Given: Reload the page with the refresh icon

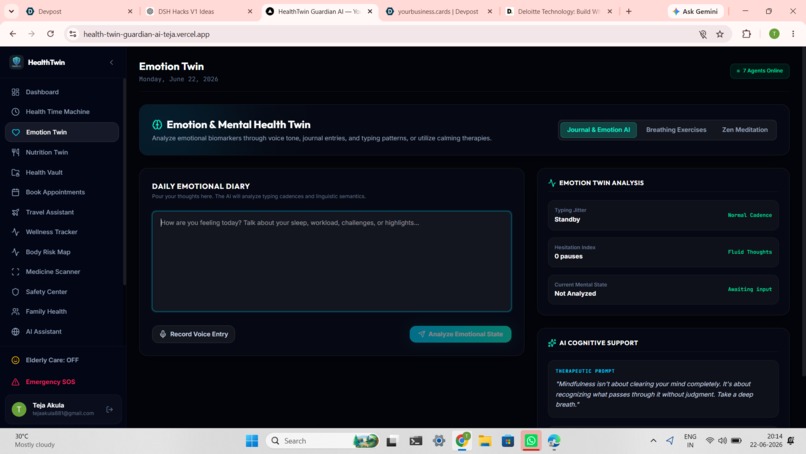Looking at the screenshot, I should click(50, 34).
